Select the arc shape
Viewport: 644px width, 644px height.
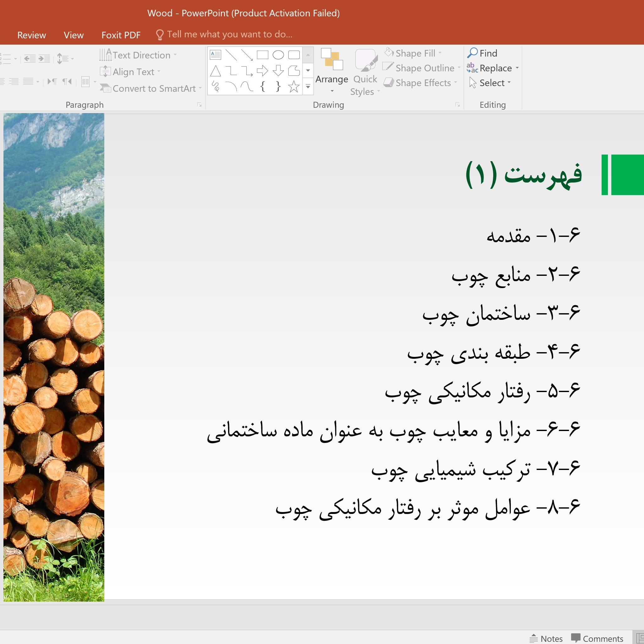[x=231, y=87]
